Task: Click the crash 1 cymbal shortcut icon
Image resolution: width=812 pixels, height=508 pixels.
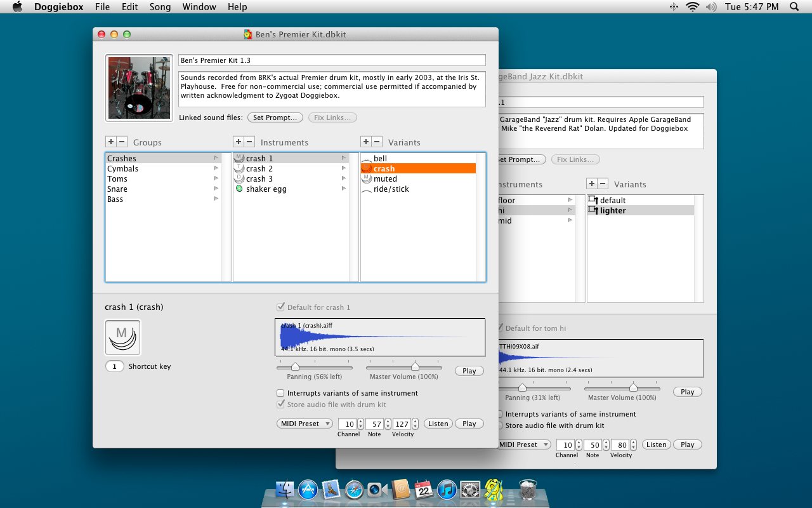Action: click(x=122, y=337)
